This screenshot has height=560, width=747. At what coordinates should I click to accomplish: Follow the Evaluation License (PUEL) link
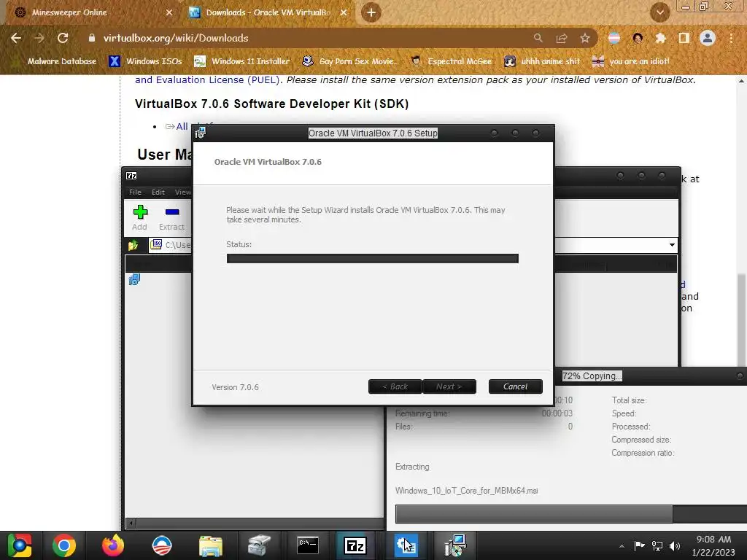pyautogui.click(x=207, y=80)
